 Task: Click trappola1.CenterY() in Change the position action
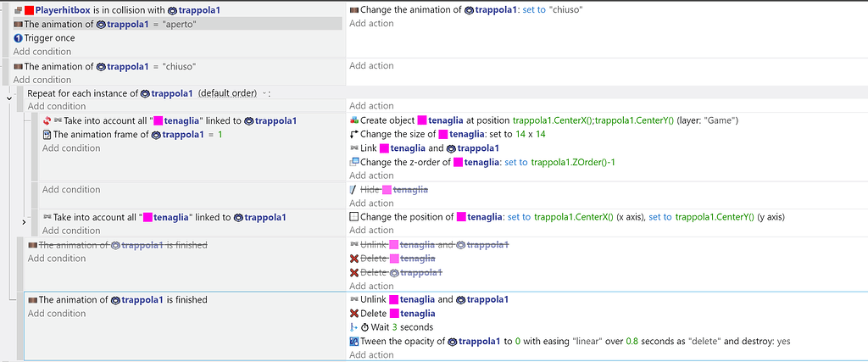(715, 218)
